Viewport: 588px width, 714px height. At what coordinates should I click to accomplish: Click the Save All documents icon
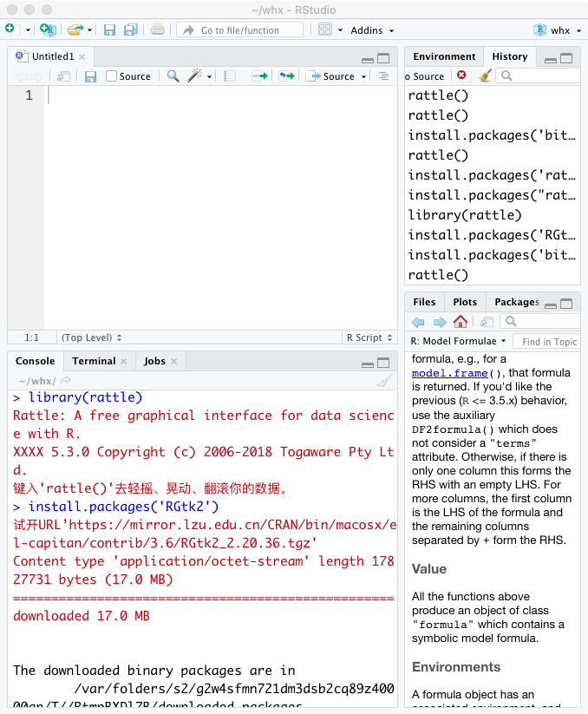131,30
